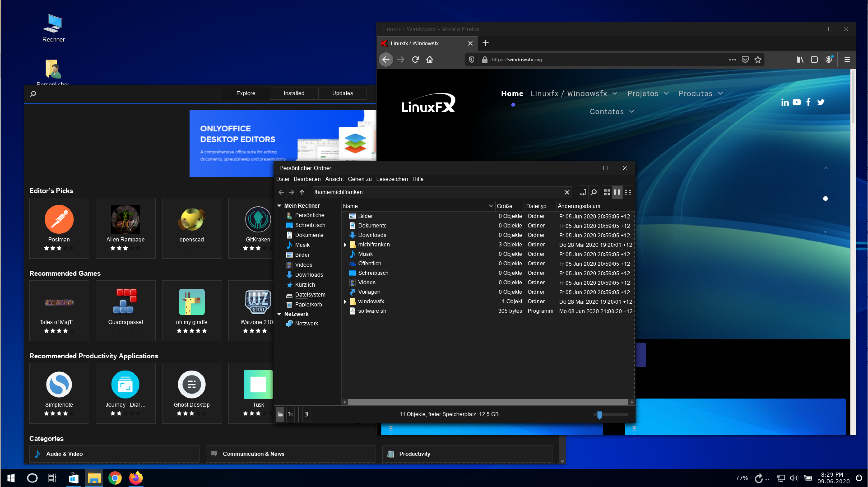868x487 pixels.
Task: Open the openscad app card
Action: pos(192,228)
